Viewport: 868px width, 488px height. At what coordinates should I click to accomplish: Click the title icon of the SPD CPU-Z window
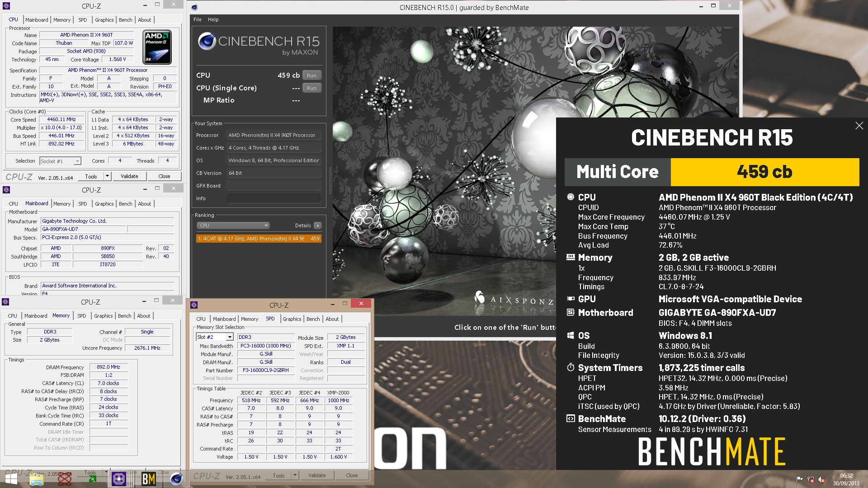[194, 305]
